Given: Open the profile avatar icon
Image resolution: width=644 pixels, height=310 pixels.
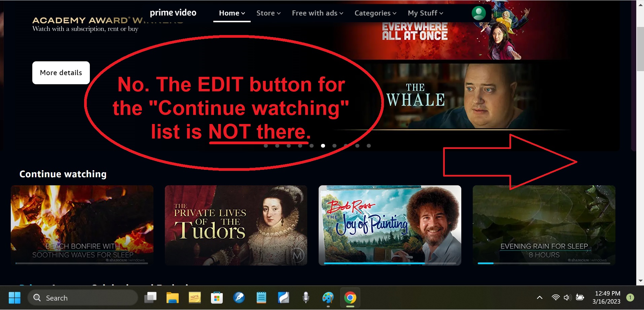Looking at the screenshot, I should click(478, 13).
